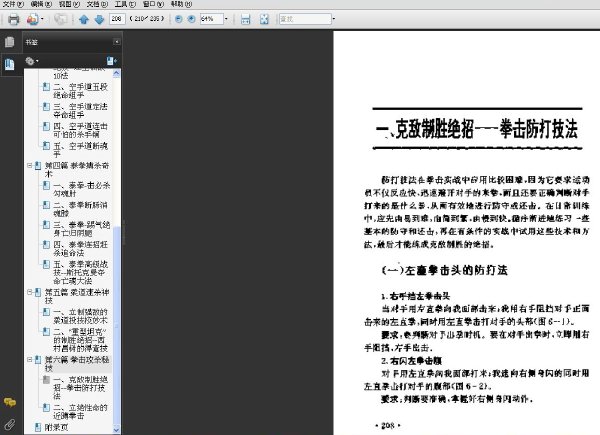
Task: Open the 工具 (Tools) menu
Action: pos(125,4)
